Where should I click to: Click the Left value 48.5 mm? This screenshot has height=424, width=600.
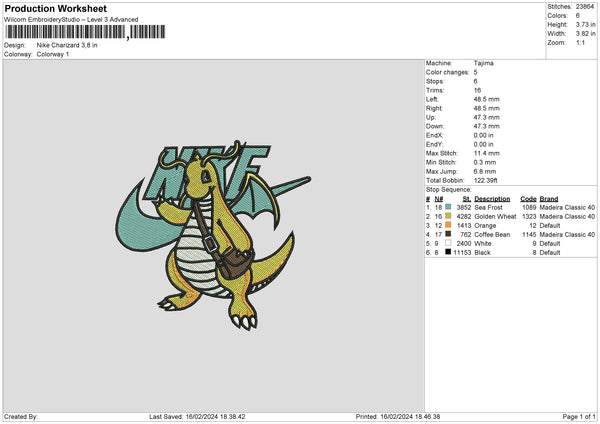point(486,99)
